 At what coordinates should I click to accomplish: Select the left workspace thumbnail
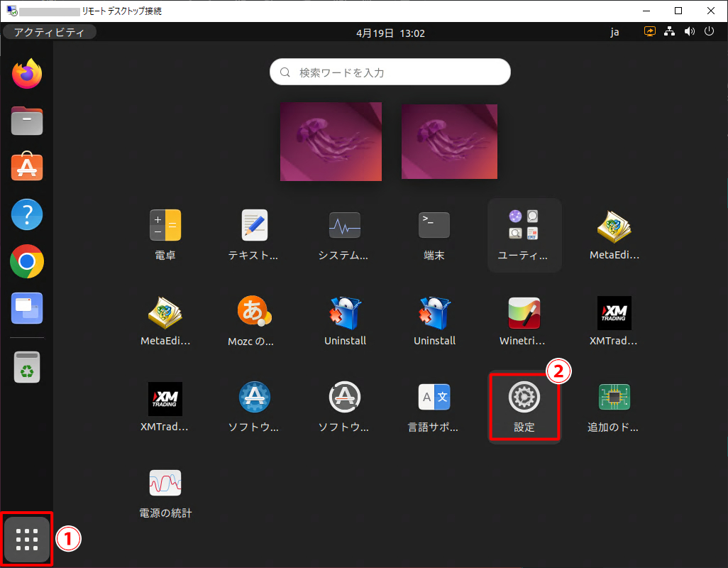coord(331,141)
